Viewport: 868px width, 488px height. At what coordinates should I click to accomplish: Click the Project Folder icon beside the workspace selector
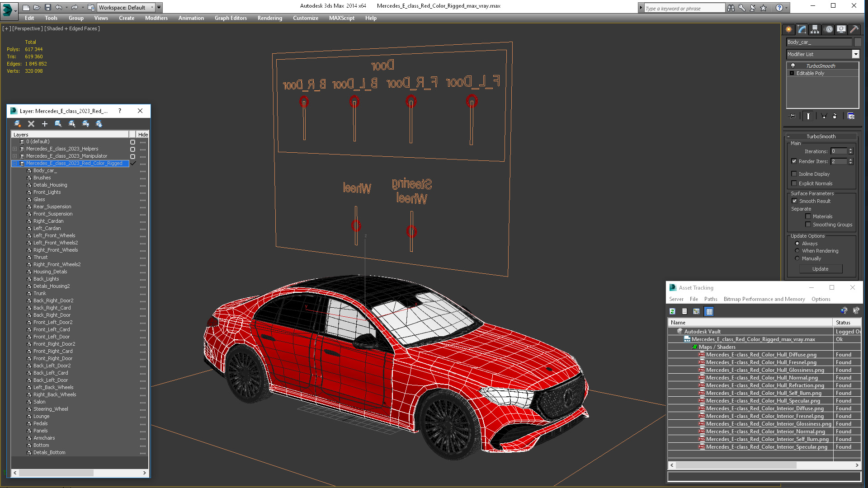[91, 7]
